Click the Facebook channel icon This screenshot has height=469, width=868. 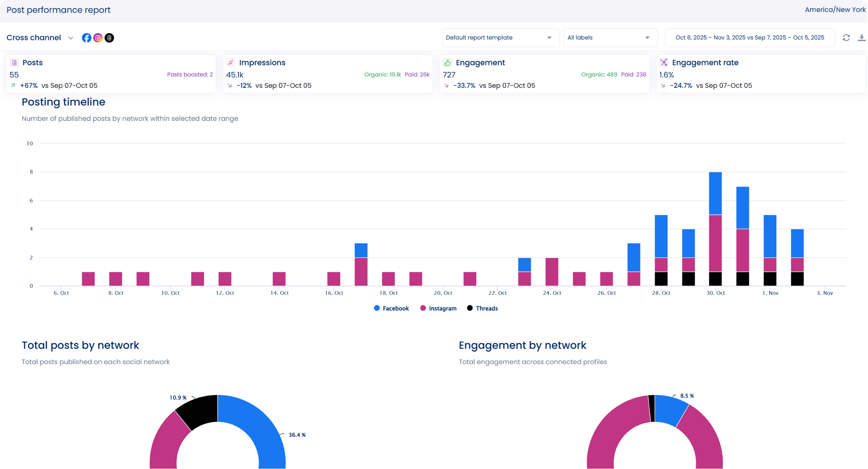click(86, 38)
